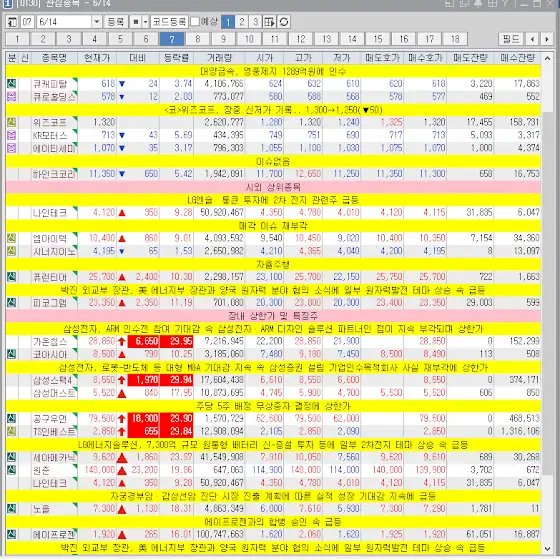Screen dimensions: 560x560
Task: Click the badge icon in 퓨런티어 row
Action: pos(11,277)
